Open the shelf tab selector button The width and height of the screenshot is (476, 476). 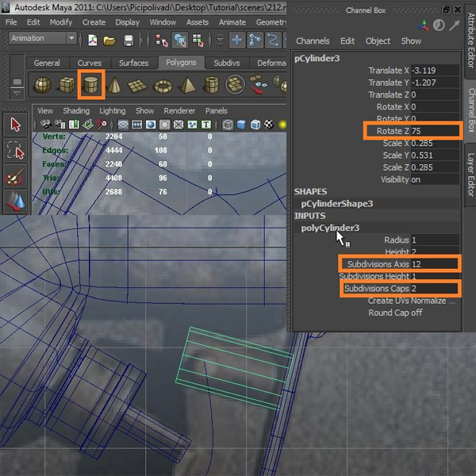pos(17,83)
